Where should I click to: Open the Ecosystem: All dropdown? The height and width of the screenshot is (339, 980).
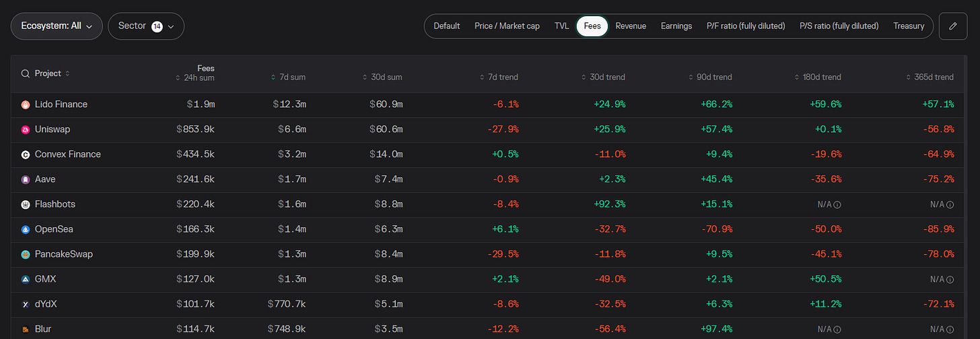[57, 26]
